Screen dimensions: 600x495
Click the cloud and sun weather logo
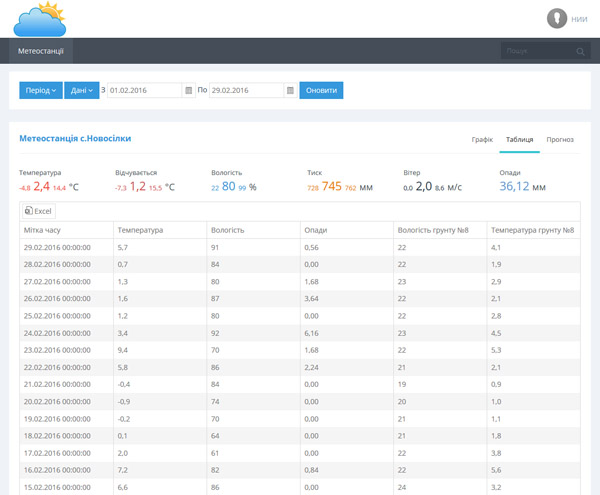click(x=40, y=19)
